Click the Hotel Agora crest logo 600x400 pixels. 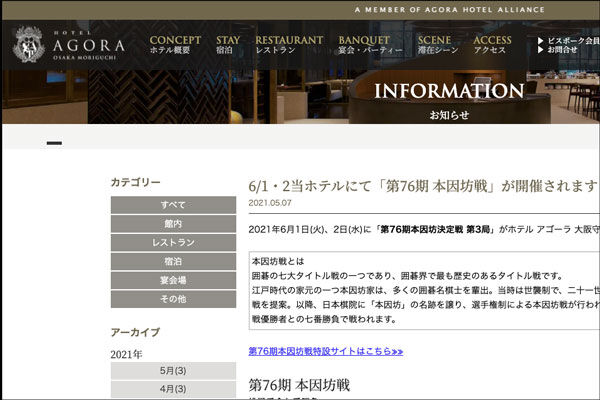(29, 44)
